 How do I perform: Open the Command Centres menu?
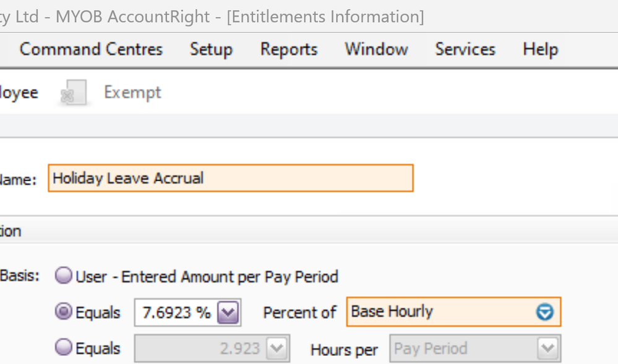point(91,49)
